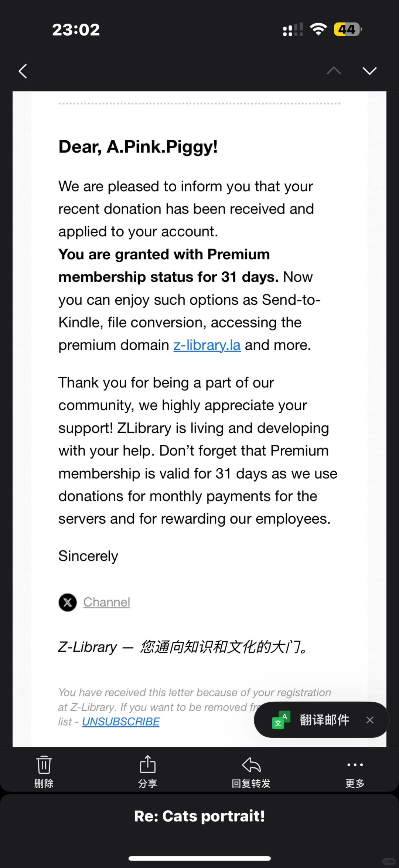
Task: Dismiss the translate email popup
Action: (370, 720)
